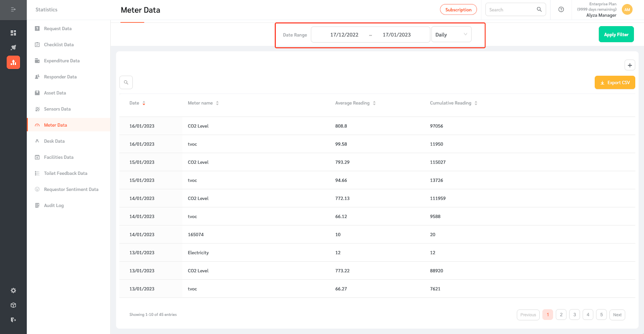Viewport: 644px width, 334px height.
Task: Open settings gear icon in sidebar
Action: pyautogui.click(x=13, y=291)
